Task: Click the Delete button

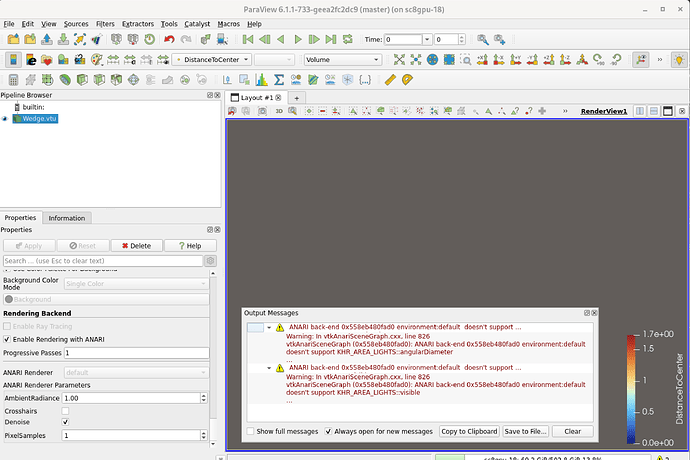Action: pyautogui.click(x=136, y=246)
